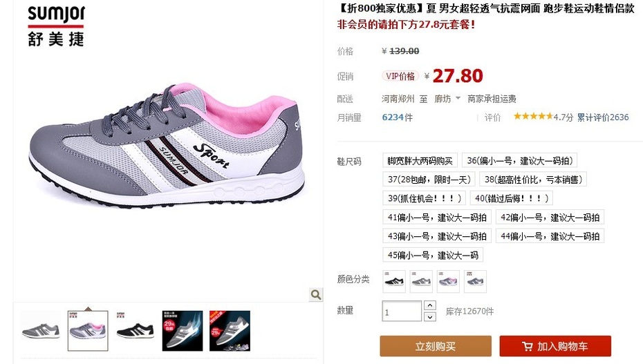Screen dimensions: 643x364
Task: Click the magnifier zoom icon on product image
Action: 316,294
